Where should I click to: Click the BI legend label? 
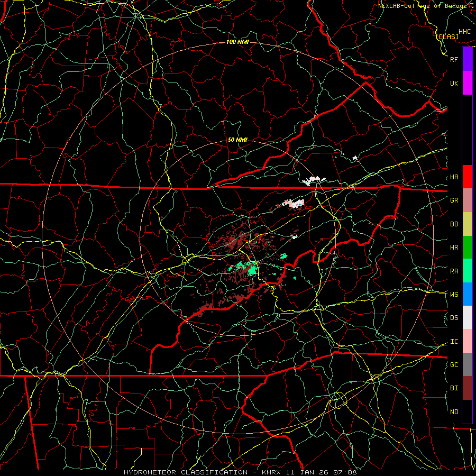pyautogui.click(x=454, y=388)
